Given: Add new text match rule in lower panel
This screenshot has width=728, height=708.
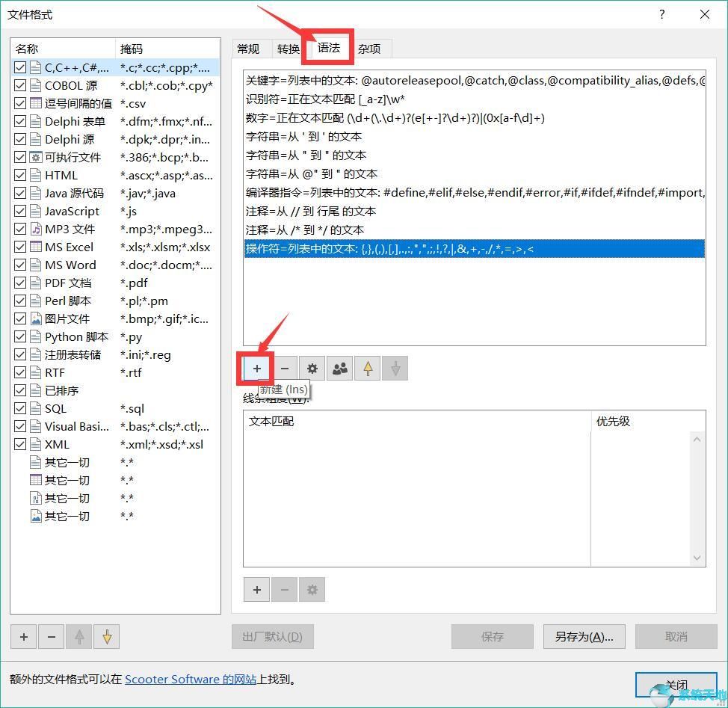Looking at the screenshot, I should point(257,590).
